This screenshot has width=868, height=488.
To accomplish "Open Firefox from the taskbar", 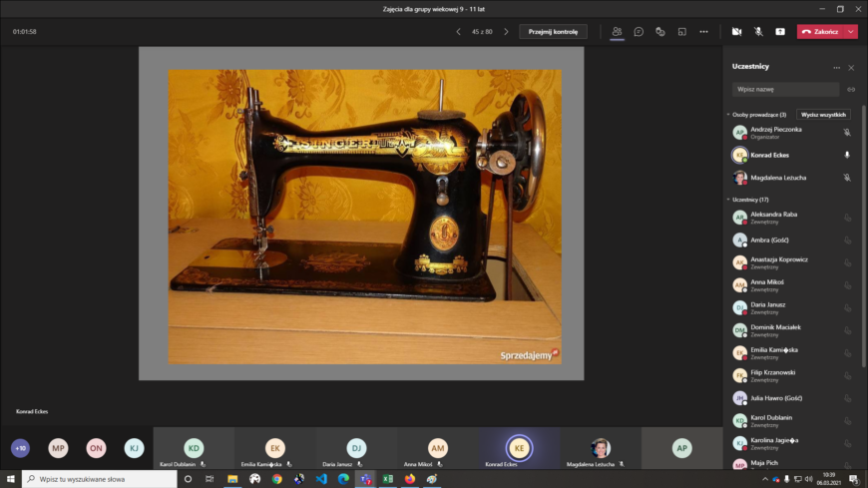I will click(x=410, y=479).
